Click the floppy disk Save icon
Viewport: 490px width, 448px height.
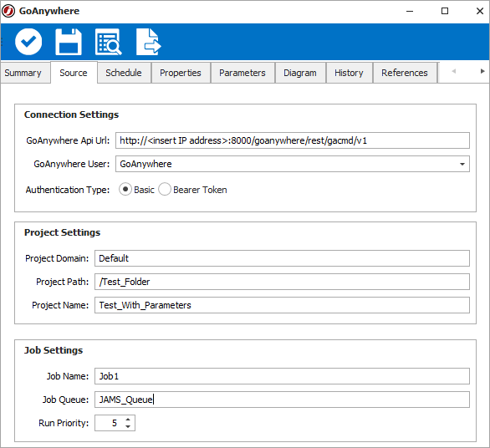click(x=69, y=42)
